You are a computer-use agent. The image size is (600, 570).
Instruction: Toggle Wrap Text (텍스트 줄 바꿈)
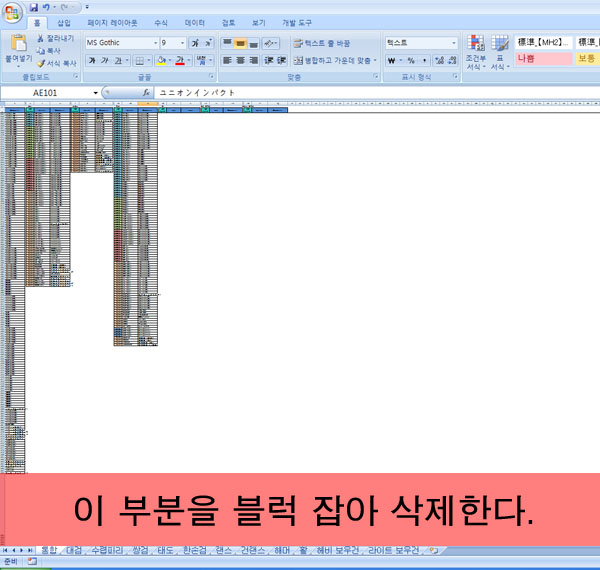coord(322,43)
